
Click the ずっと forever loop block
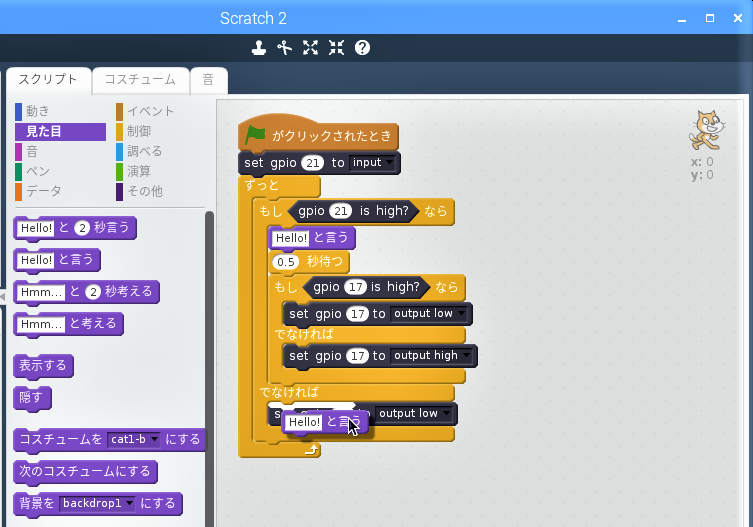pos(262,185)
